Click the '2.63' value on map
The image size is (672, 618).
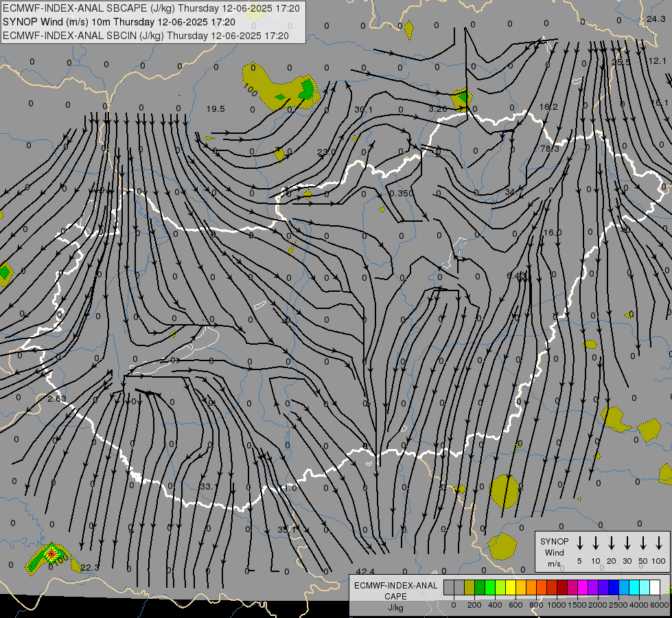point(57,399)
